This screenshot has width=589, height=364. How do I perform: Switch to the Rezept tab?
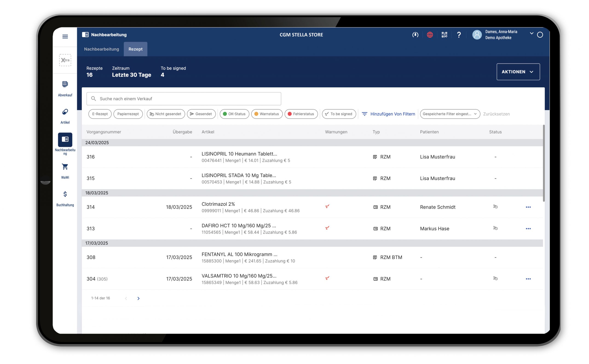click(135, 49)
